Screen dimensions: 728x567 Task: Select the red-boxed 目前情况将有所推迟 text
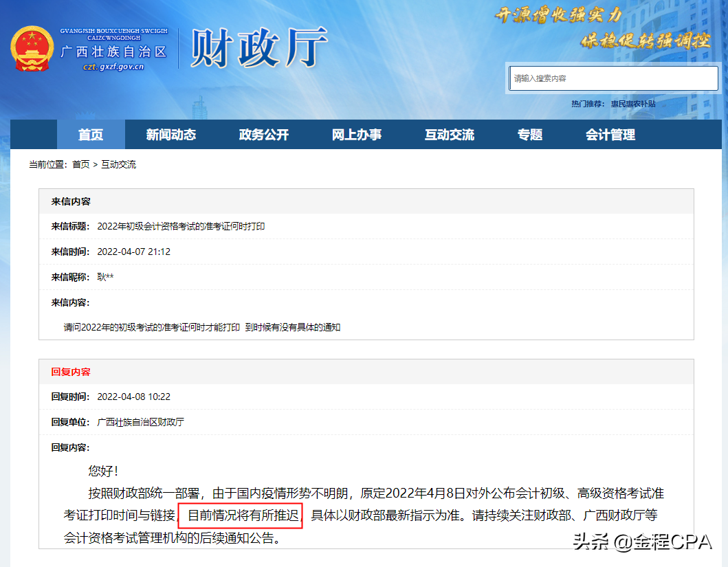point(241,515)
